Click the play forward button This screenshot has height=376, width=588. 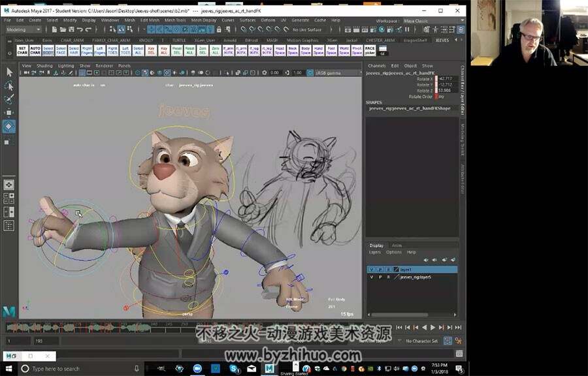[x=433, y=327]
